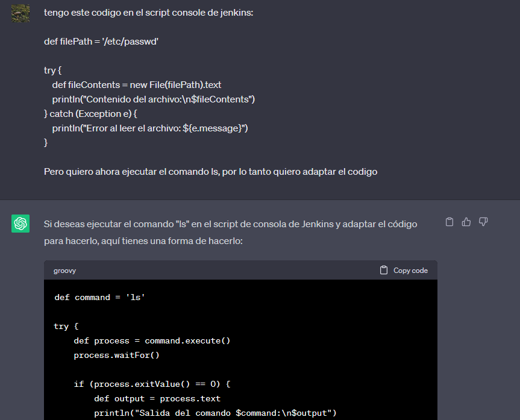
Task: Click the Copy code button
Action: point(404,271)
